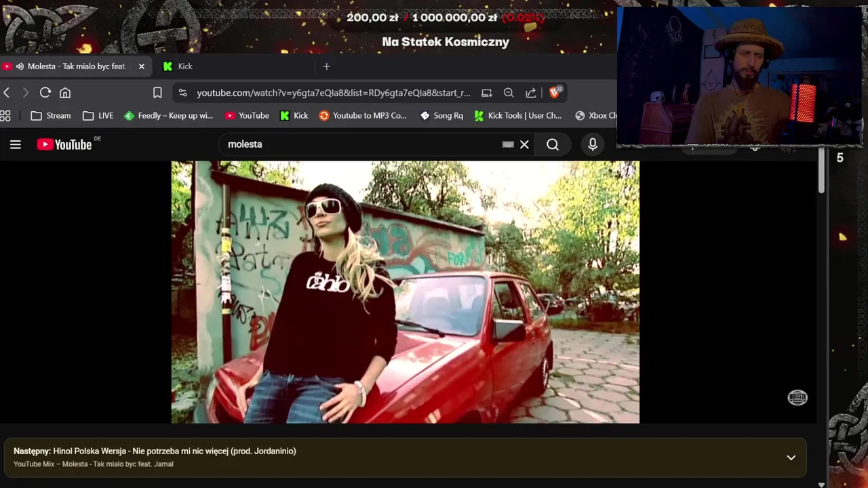Open the YouTube hamburger guide menu
Image resolution: width=868 pixels, height=488 pixels.
[x=16, y=144]
